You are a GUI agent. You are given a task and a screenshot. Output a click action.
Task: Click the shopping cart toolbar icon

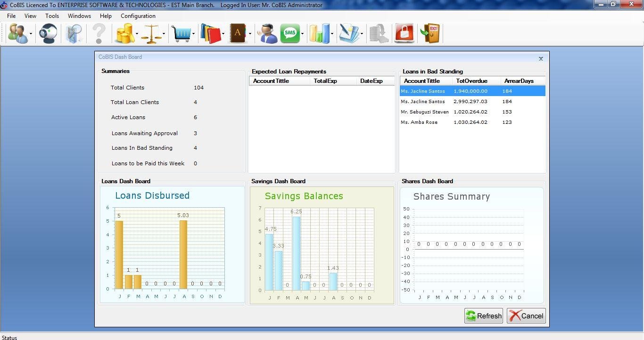pos(181,33)
